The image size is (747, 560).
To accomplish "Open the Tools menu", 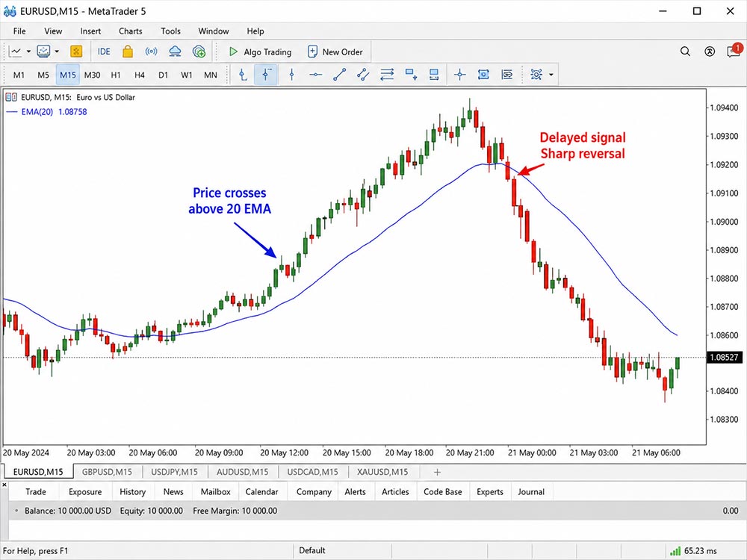I will (170, 31).
